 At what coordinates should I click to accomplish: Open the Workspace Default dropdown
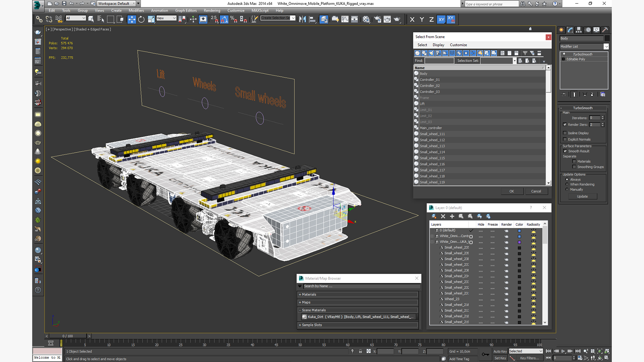(116, 4)
